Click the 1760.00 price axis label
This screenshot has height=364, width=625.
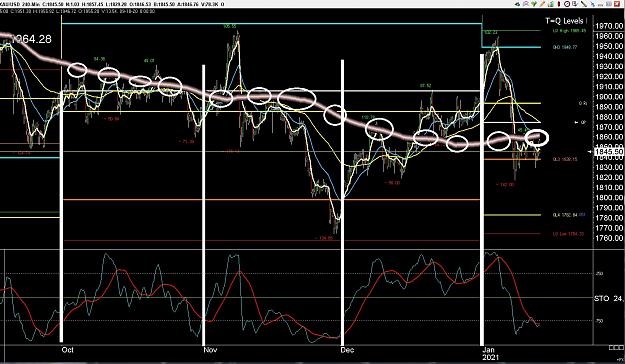609,238
